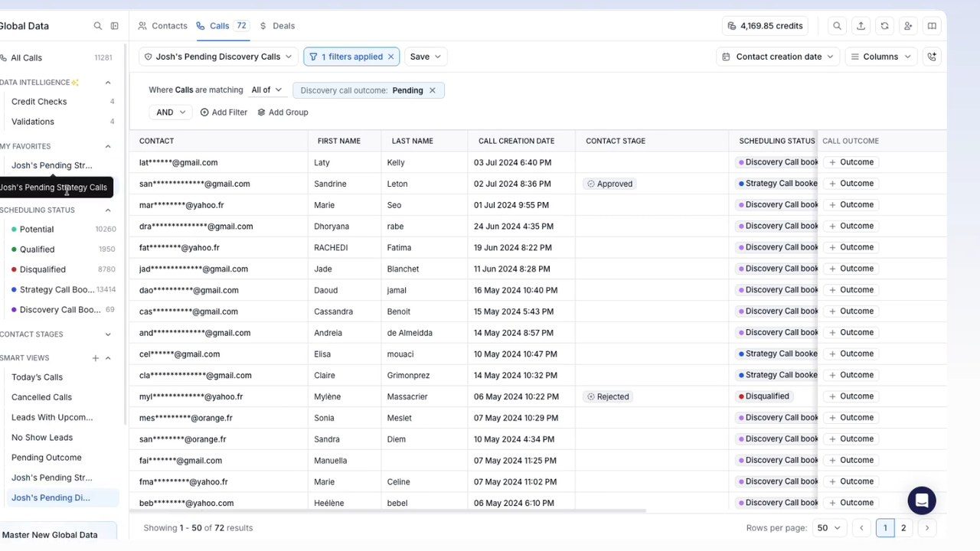Remove Discovery call outcome Pending filter
The image size is (980, 551).
click(x=432, y=90)
